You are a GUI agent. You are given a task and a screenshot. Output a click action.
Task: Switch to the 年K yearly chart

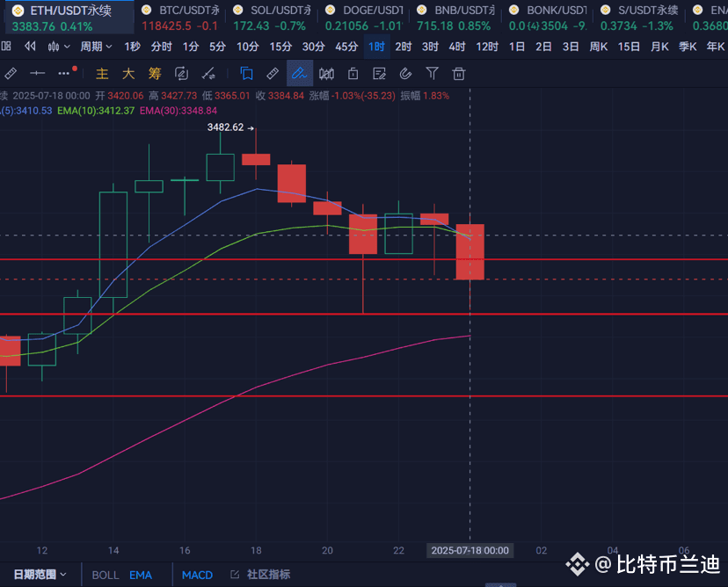[x=716, y=47]
